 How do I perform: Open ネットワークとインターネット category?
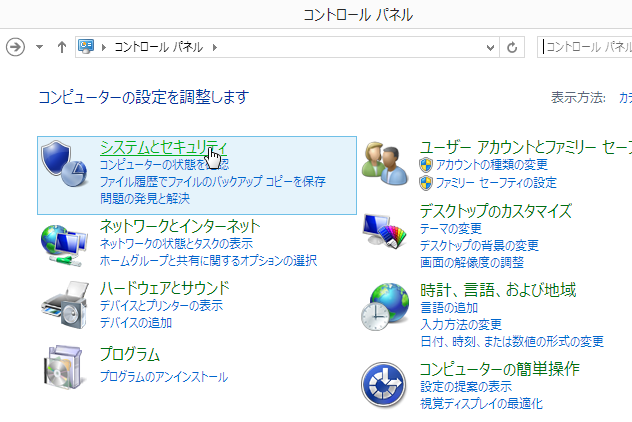pos(180,226)
